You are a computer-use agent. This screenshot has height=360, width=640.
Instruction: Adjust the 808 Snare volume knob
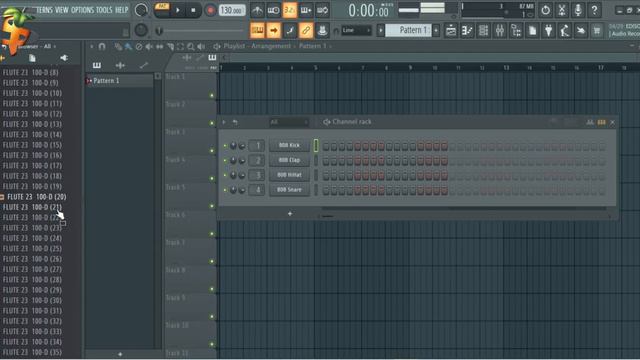point(242,190)
